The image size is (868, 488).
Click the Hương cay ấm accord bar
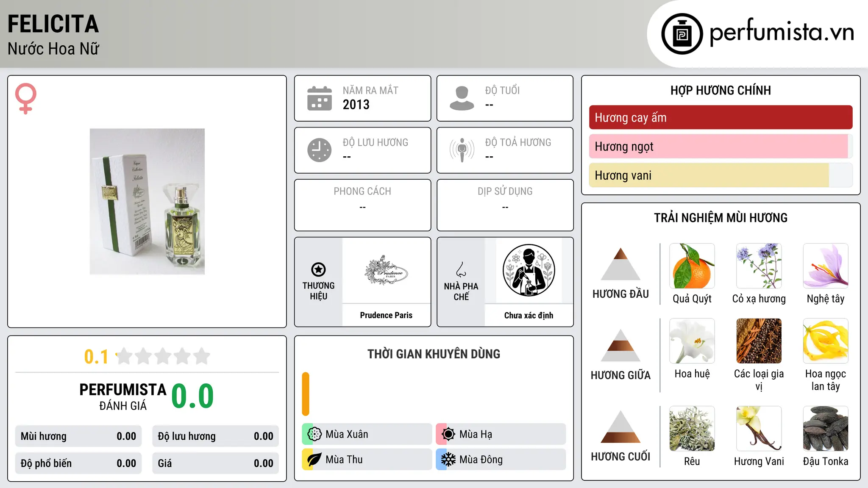point(721,117)
